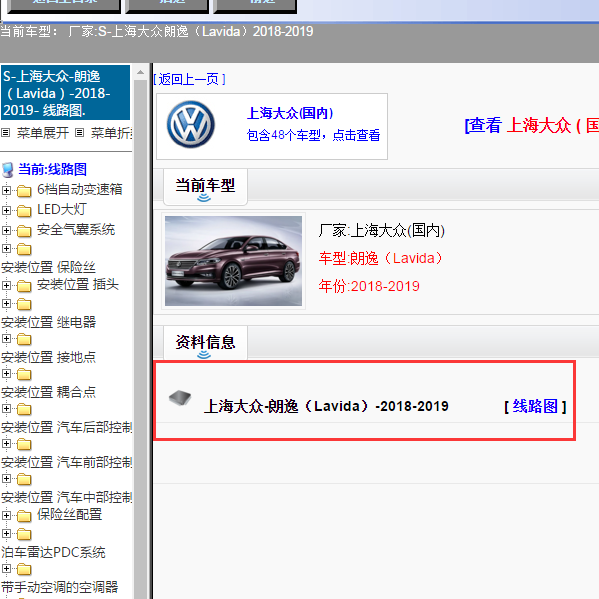Click the Lavida car thumbnail image
Screen dimensions: 599x599
[x=233, y=261]
